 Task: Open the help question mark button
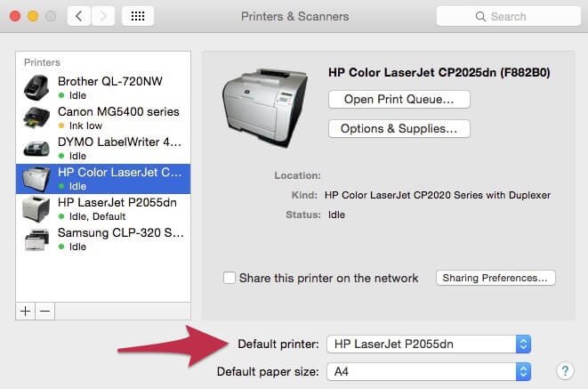pos(564,370)
